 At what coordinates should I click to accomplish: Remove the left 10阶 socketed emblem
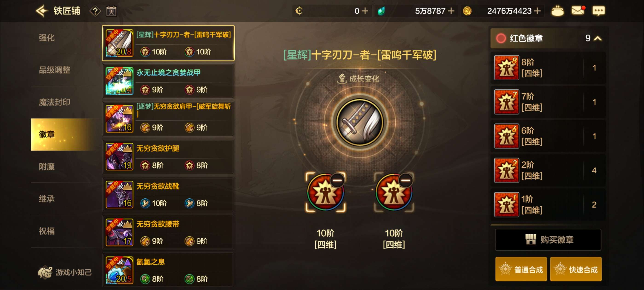tap(337, 180)
